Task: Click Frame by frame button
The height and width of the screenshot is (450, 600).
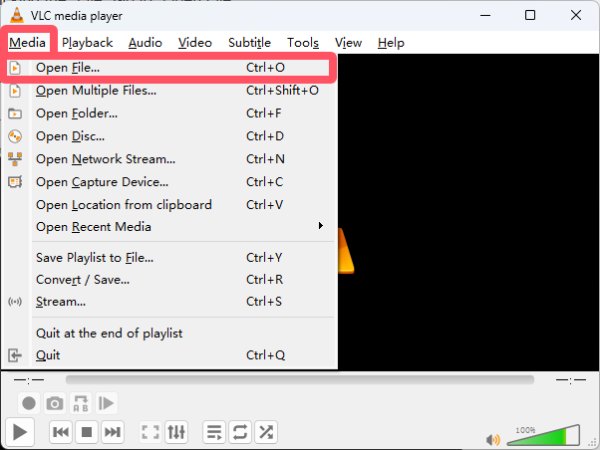Action: pyautogui.click(x=106, y=403)
